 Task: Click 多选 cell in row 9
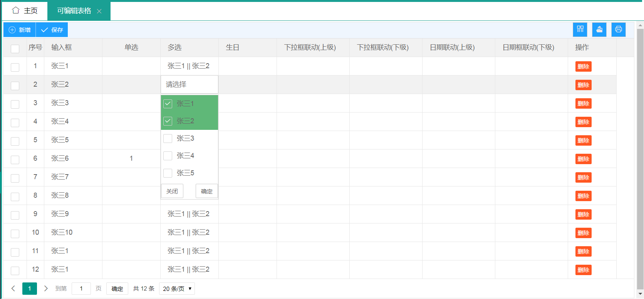(x=190, y=214)
